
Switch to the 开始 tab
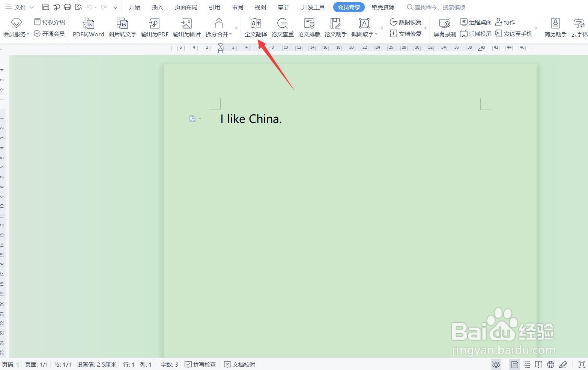[x=135, y=7]
